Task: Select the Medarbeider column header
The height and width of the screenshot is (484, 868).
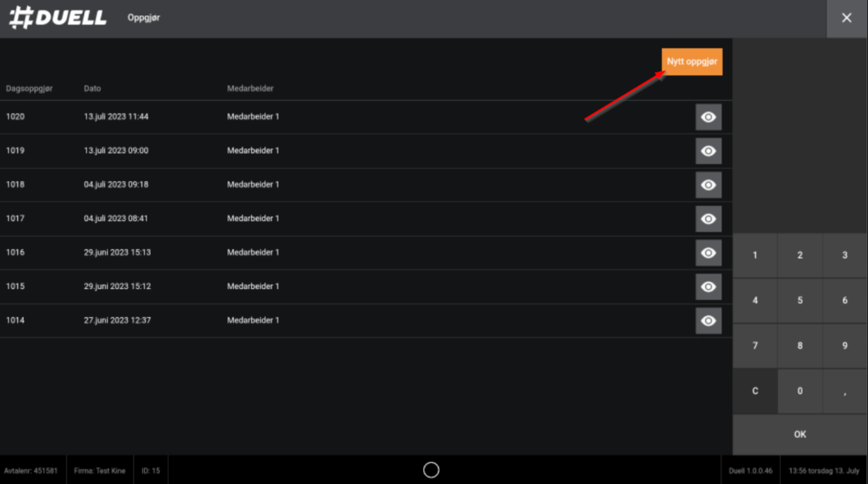Action: [x=250, y=89]
